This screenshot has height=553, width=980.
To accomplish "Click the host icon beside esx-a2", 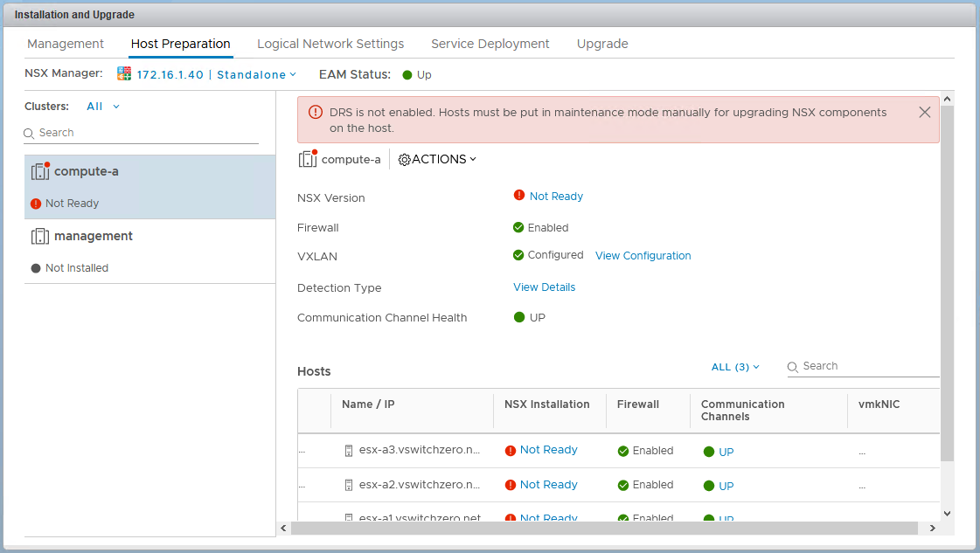I will pos(349,486).
